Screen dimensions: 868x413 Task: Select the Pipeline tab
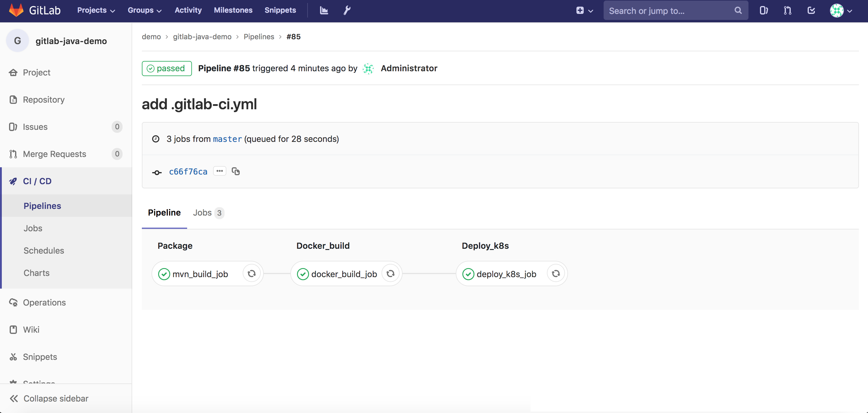point(164,212)
